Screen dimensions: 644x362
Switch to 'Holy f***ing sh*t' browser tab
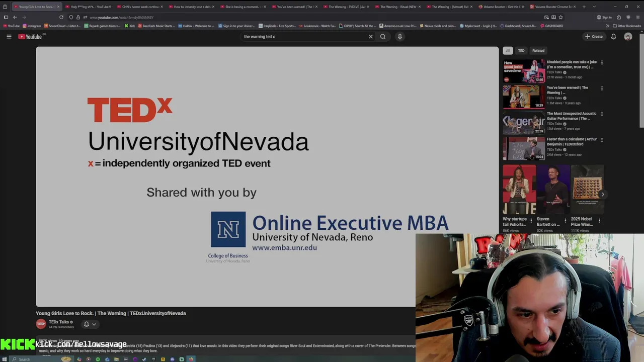point(88,7)
